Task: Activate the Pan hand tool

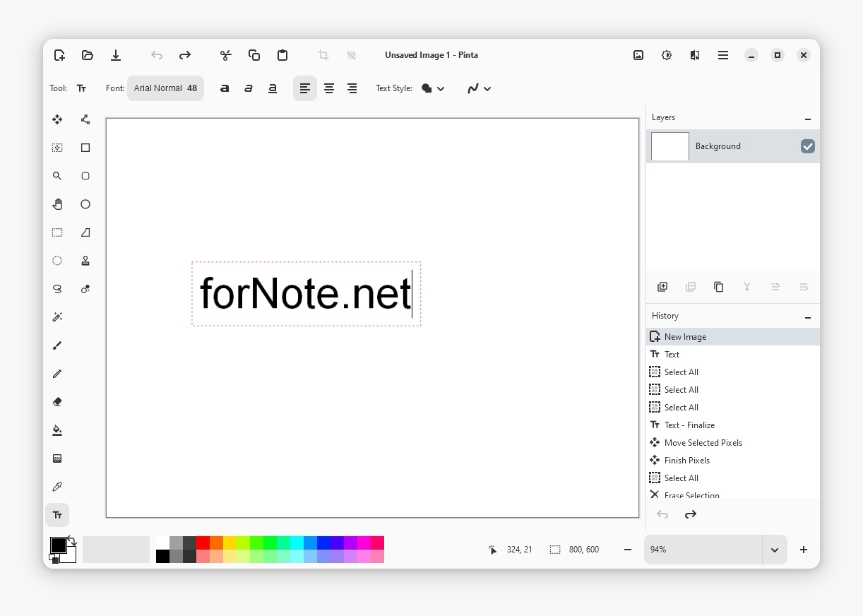Action: (57, 204)
